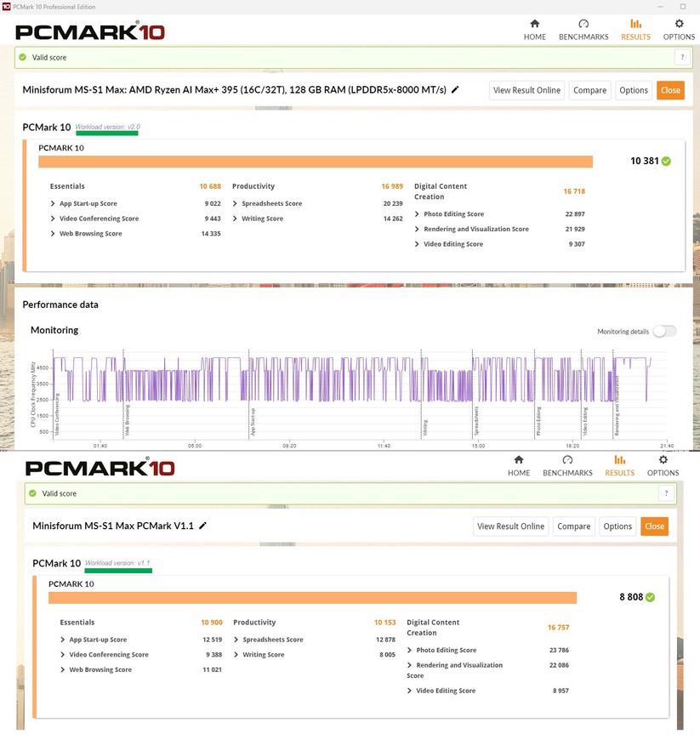This screenshot has height=751, width=700.
Task: Click the Compare button
Action: (589, 89)
